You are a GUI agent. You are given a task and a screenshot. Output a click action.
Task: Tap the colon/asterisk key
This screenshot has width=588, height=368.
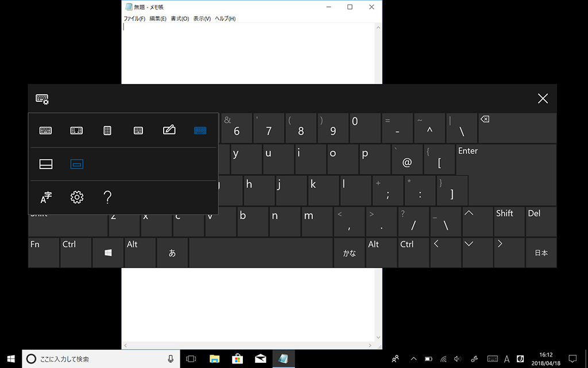[x=420, y=190]
